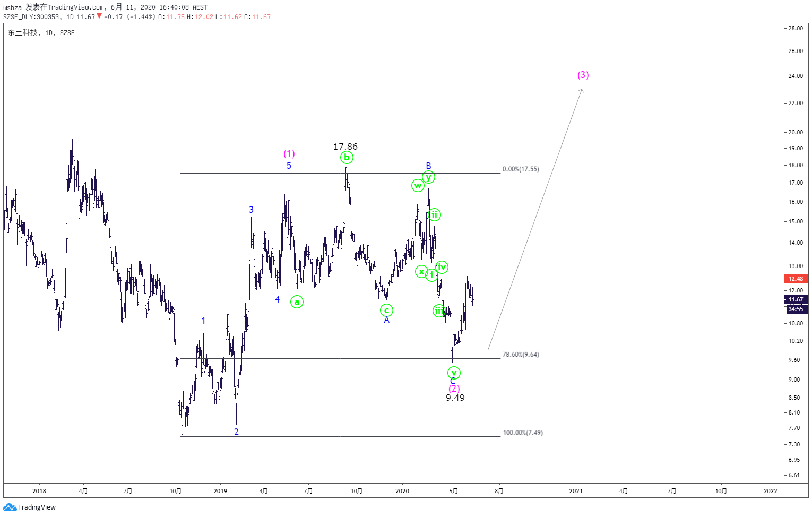Click the 6.61 price axis label

click(x=794, y=475)
